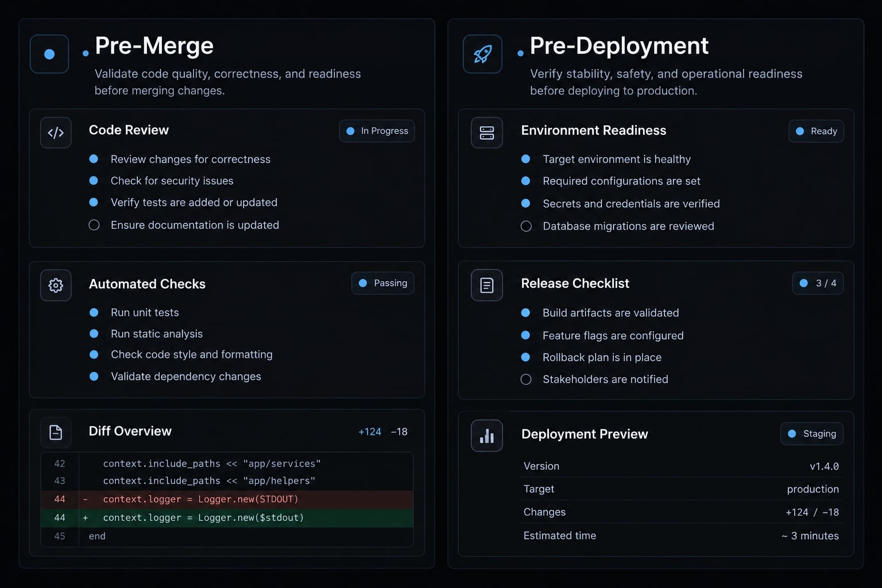Screen dimensions: 882x588
Task: Toggle Validate dependency changes item
Action: point(94,377)
